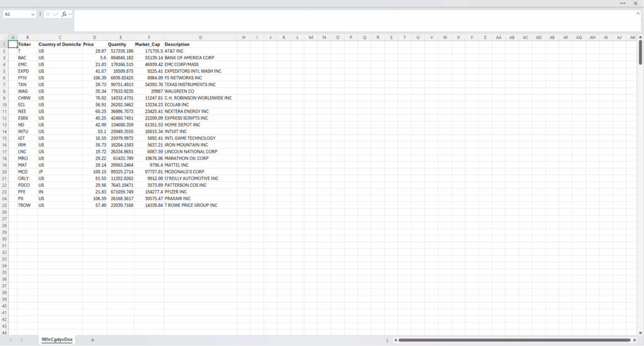The height and width of the screenshot is (346, 644).
Task: Click the Country of Domicile header cell
Action: point(60,45)
